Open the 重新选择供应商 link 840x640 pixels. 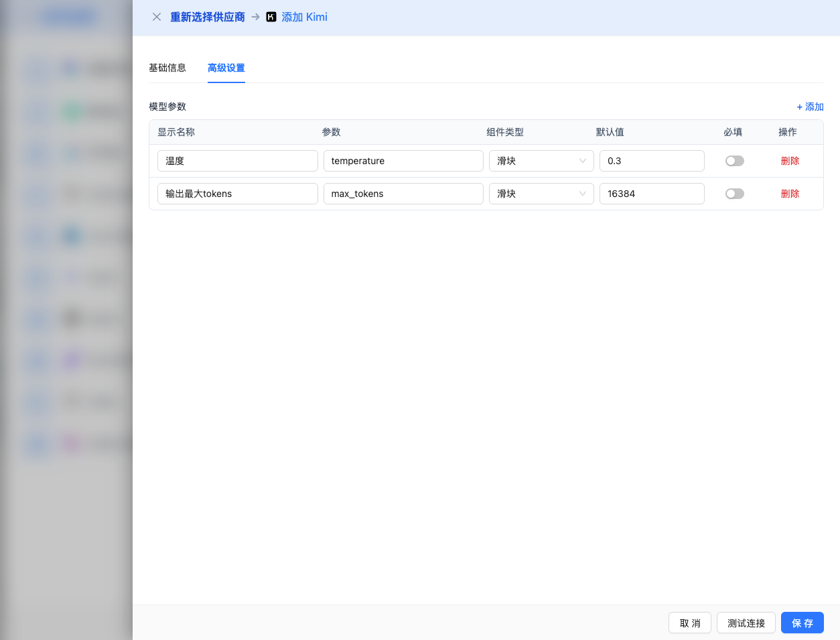tap(208, 17)
